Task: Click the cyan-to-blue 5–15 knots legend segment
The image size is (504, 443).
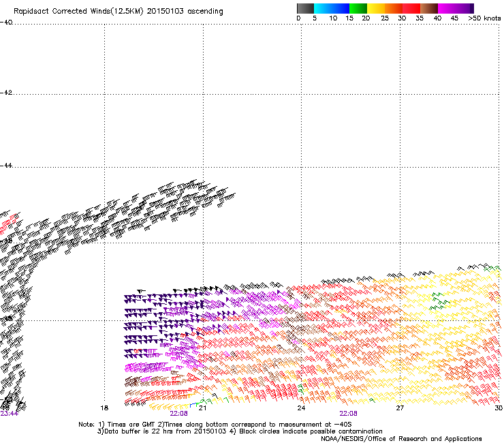Action: click(x=332, y=8)
